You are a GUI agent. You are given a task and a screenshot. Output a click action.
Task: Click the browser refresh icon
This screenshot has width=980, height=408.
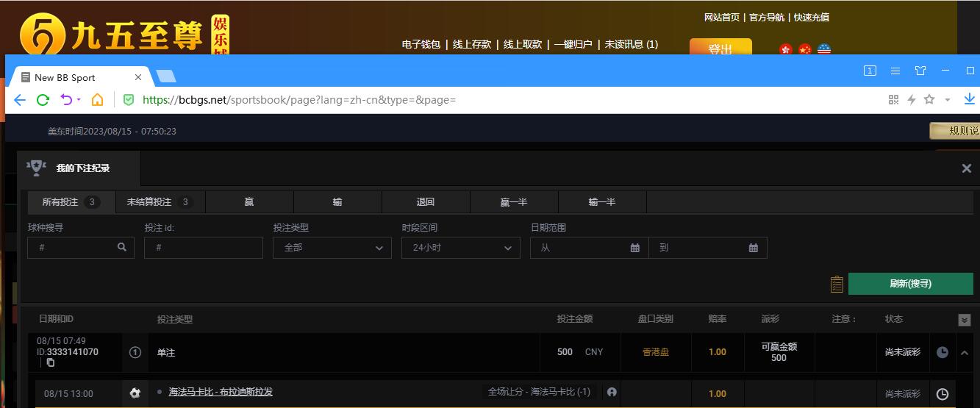(x=43, y=100)
